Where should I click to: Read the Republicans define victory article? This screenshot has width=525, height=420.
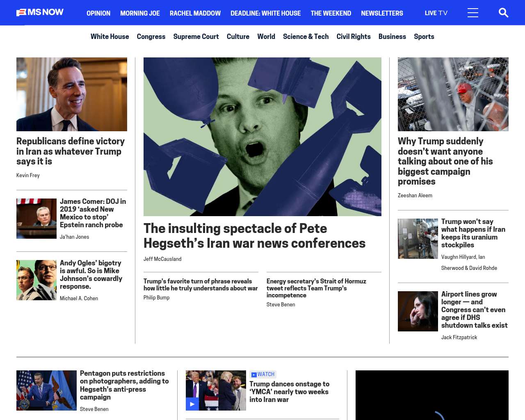tap(71, 151)
